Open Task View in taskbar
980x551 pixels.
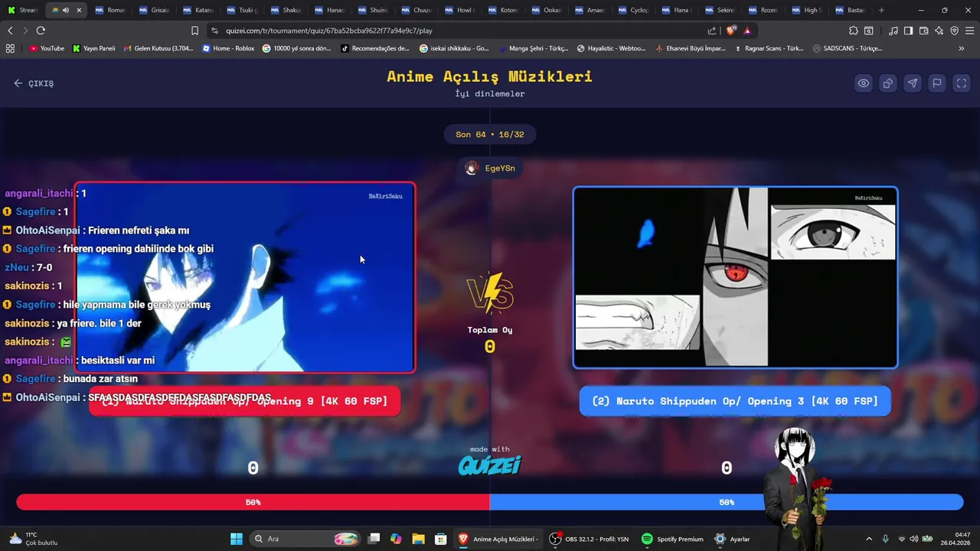pos(374,539)
